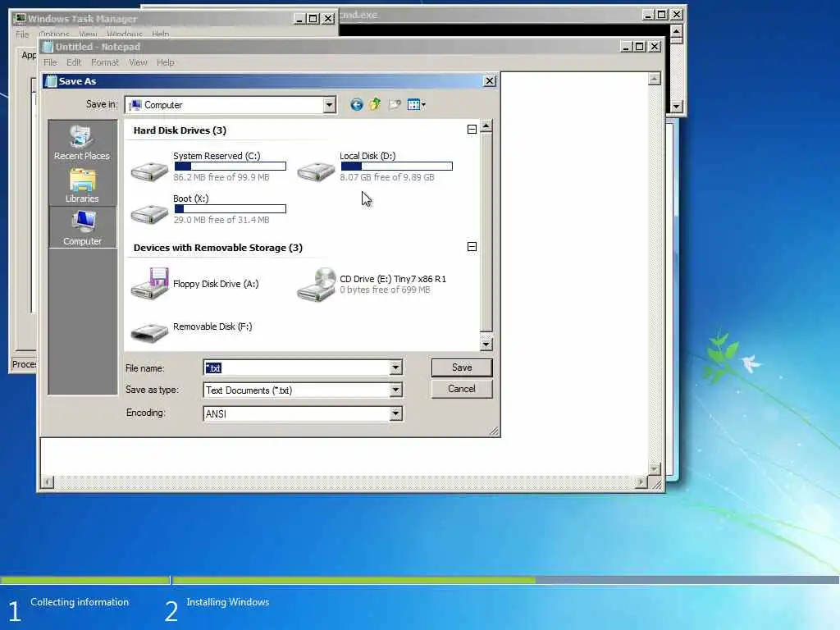
Task: Open Notepad File menu
Action: tap(50, 62)
